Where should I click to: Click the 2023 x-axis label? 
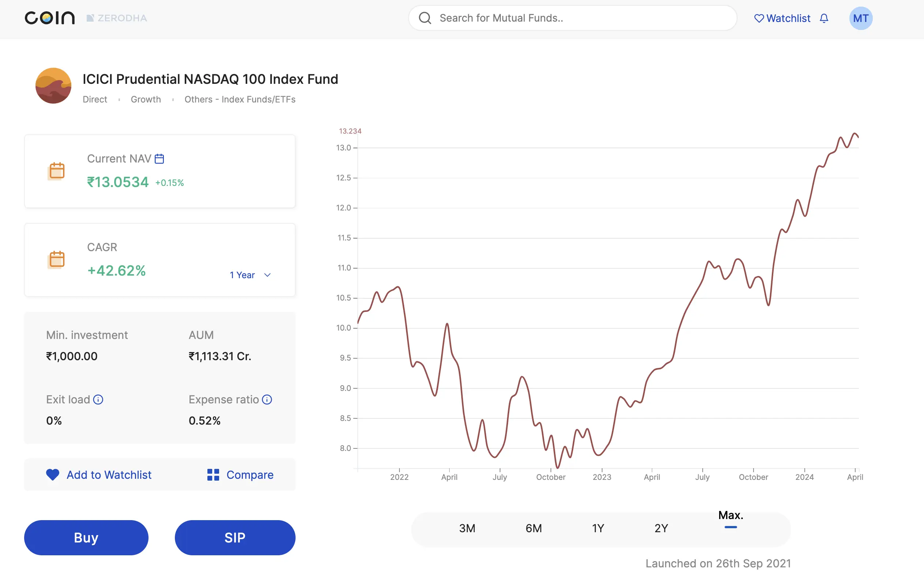(x=602, y=477)
